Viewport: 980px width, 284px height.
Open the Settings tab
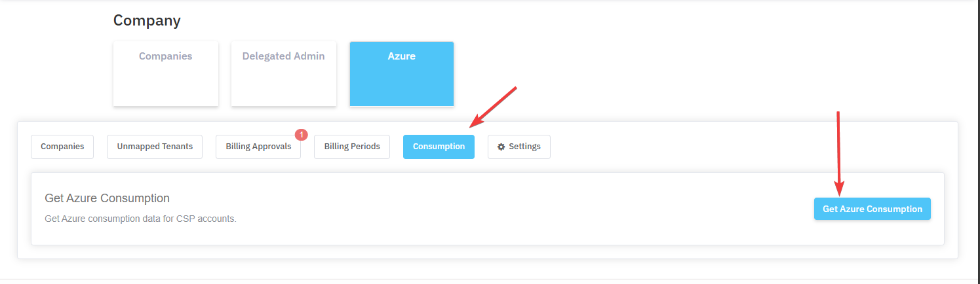pos(519,147)
